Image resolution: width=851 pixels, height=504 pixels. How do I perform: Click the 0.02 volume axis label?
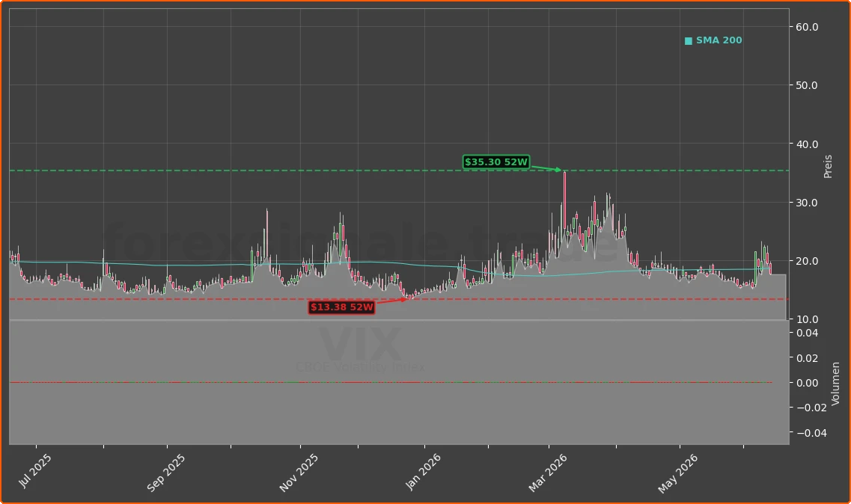click(807, 357)
